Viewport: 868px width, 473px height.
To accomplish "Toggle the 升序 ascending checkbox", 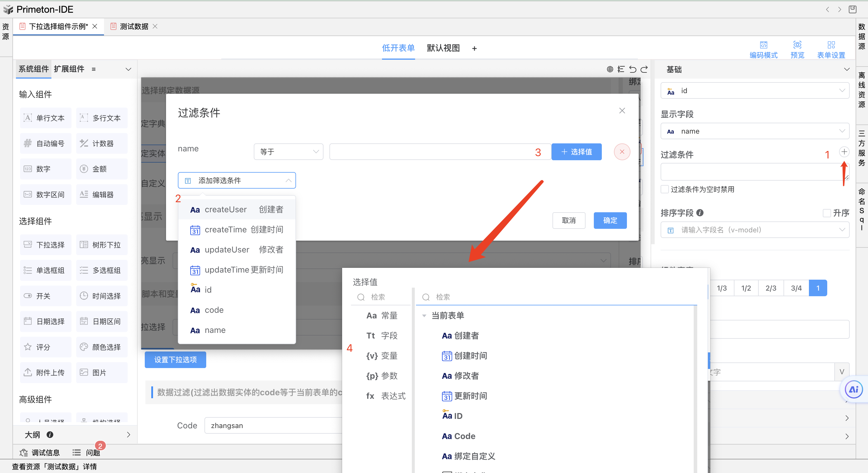I will [x=827, y=213].
